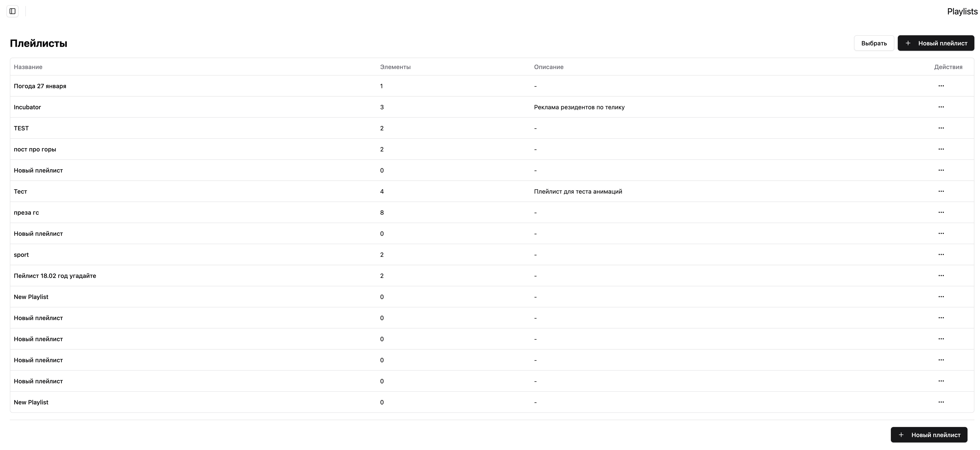
Task: Open actions menu for sport playlist
Action: tap(941, 255)
